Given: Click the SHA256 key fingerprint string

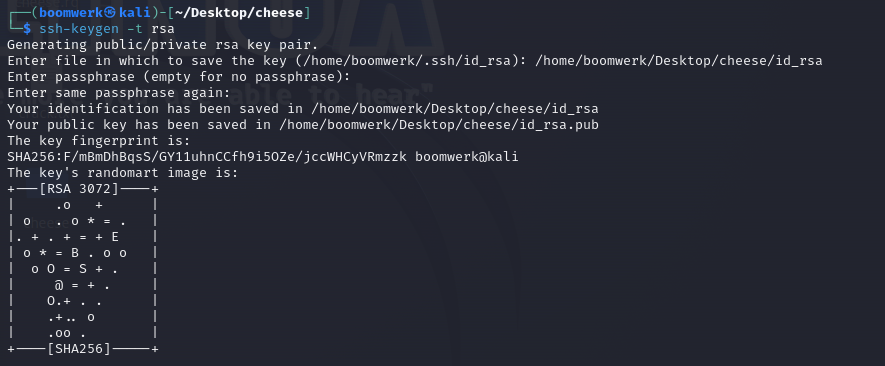Looking at the screenshot, I should pyautogui.click(x=207, y=156).
